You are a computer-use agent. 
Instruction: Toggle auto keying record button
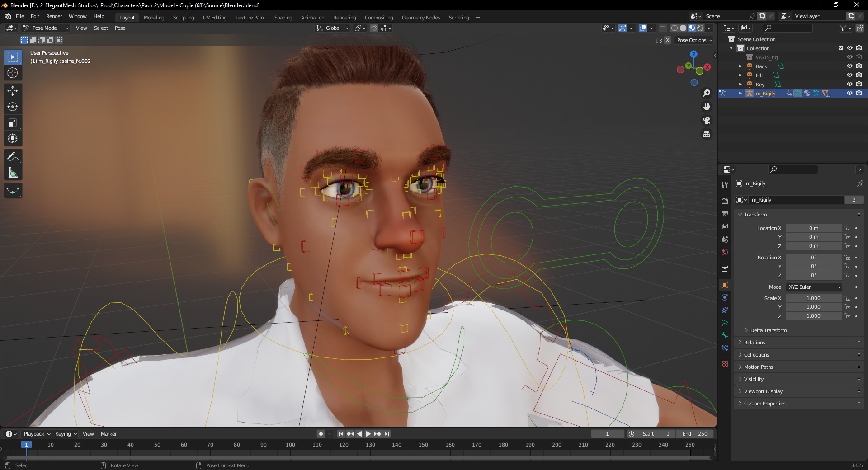[321, 434]
